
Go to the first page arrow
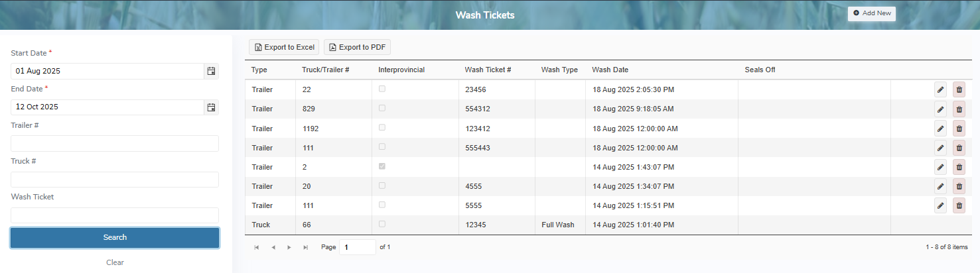[257, 247]
